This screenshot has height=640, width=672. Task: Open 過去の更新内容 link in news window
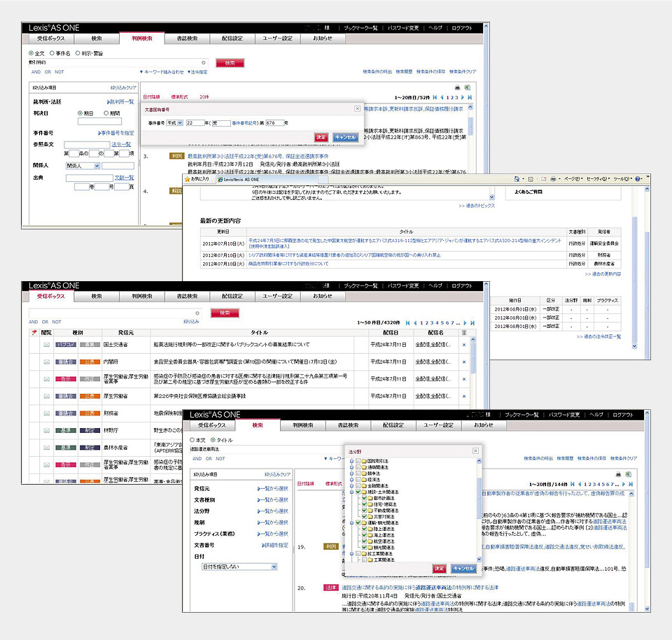[603, 274]
